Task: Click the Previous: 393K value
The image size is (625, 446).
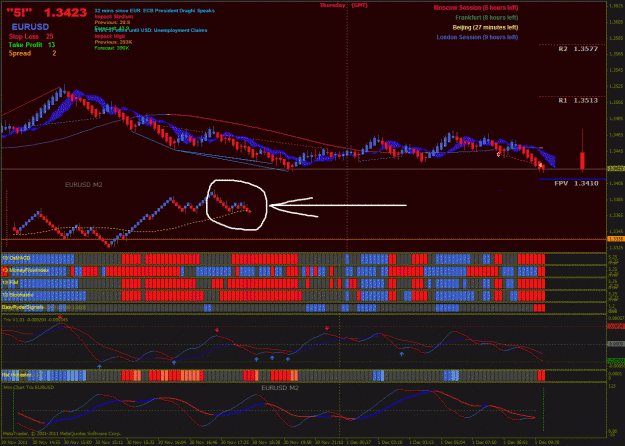Action: 114,42
